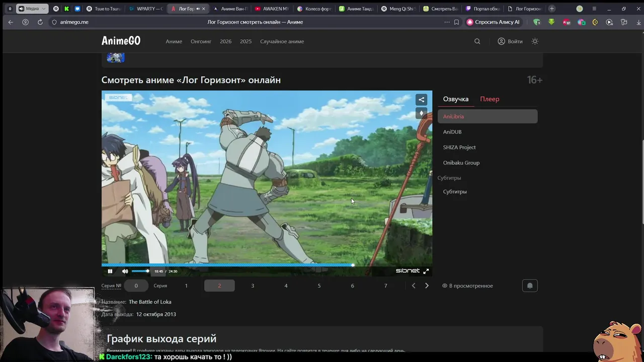Open the browser hamburger menu
Viewport: 644px width, 362px height.
(594, 9)
